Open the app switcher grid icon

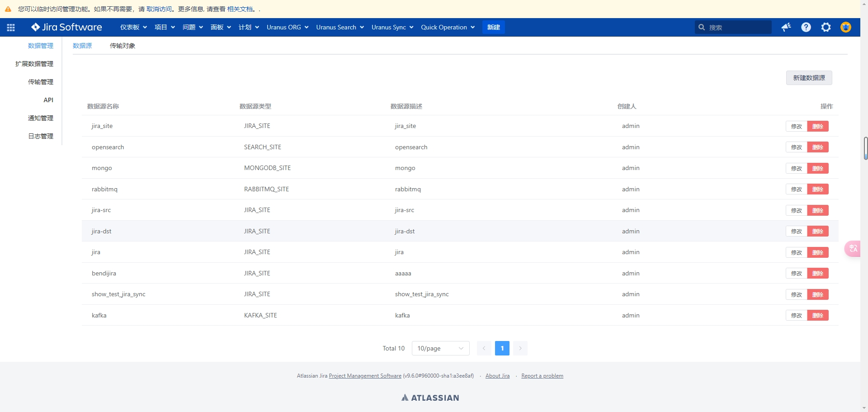pos(11,27)
